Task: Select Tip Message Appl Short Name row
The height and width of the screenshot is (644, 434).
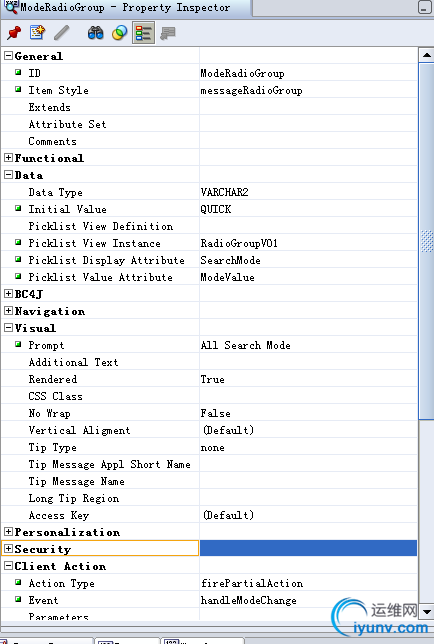Action: pyautogui.click(x=209, y=464)
